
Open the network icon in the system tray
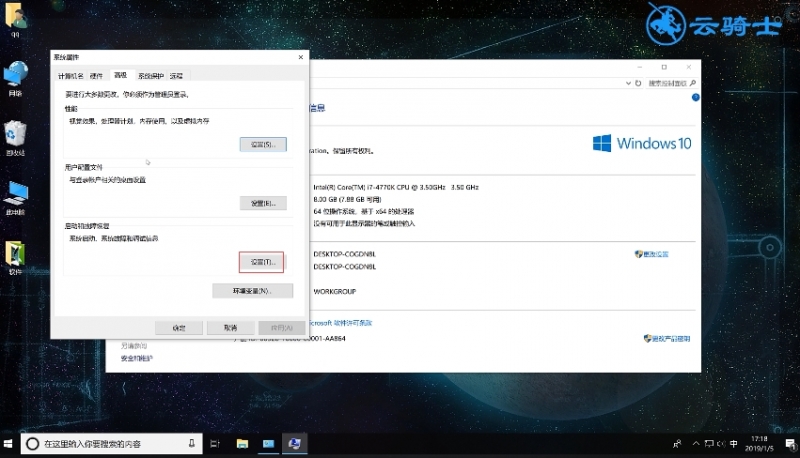[x=709, y=444]
